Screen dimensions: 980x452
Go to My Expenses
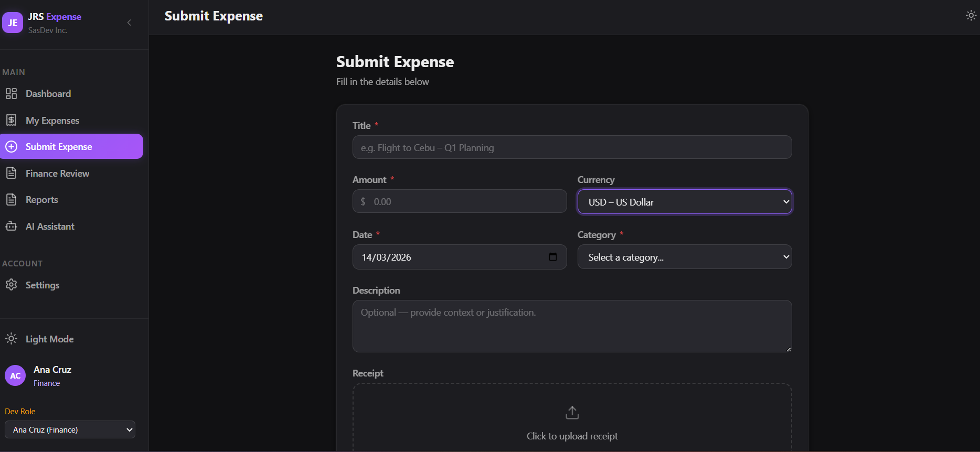coord(71,120)
